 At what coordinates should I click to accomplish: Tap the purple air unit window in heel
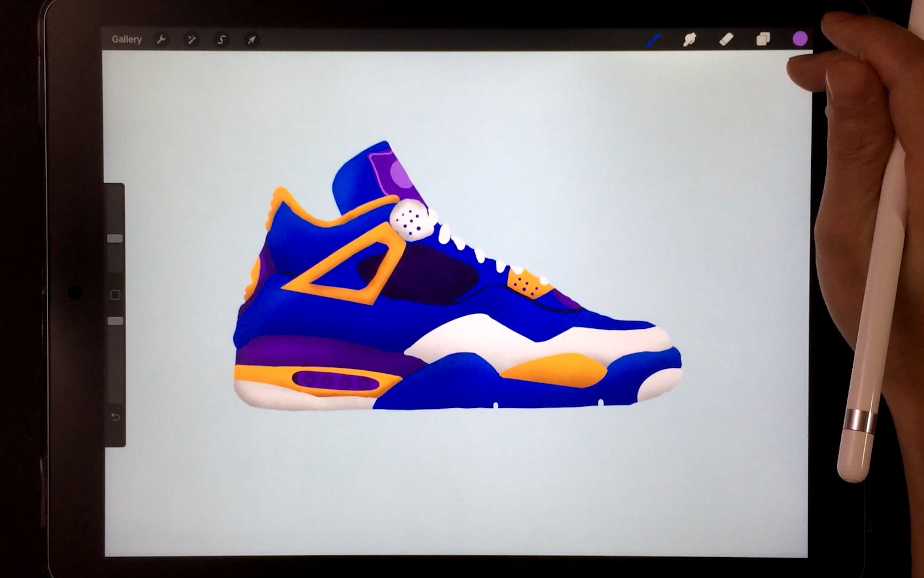point(336,381)
